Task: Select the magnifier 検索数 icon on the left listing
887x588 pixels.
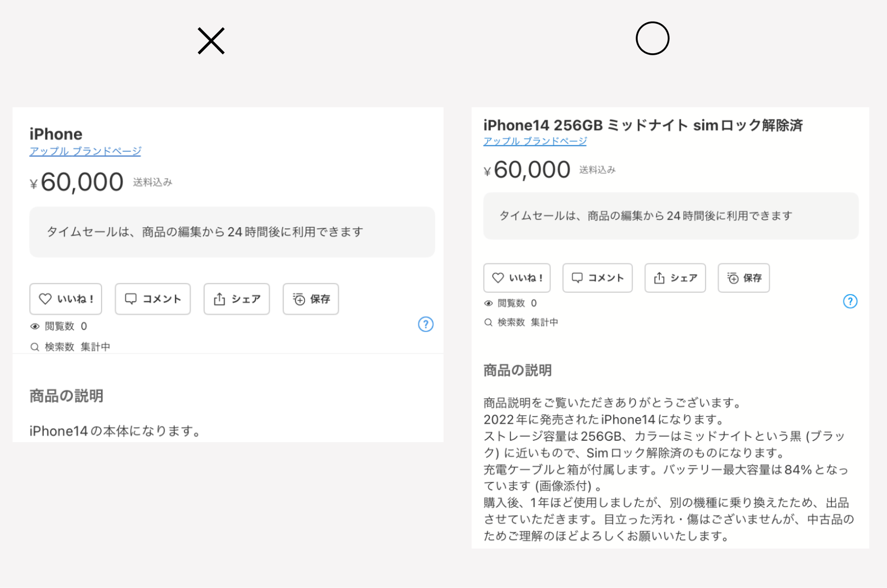Action: pyautogui.click(x=34, y=347)
